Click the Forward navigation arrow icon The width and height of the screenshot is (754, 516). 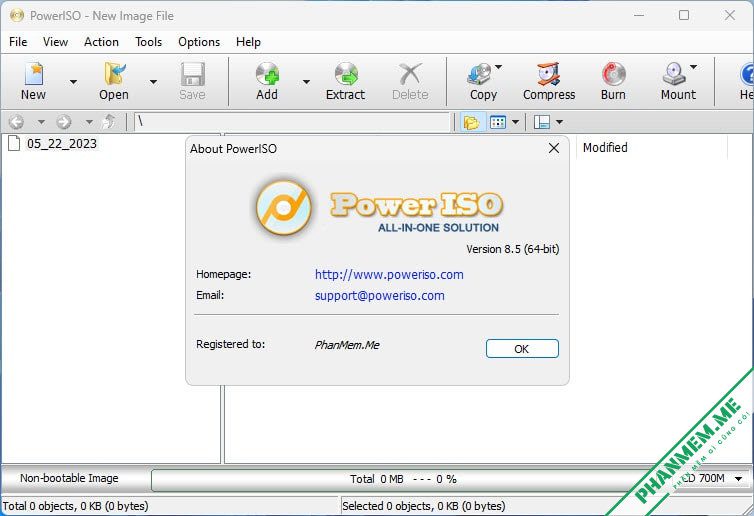point(63,122)
